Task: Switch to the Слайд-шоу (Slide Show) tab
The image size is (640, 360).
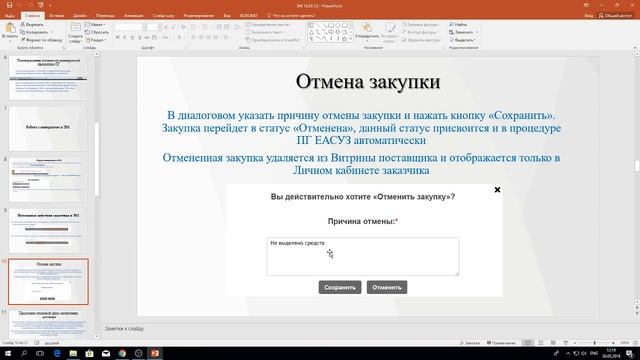Action: (x=163, y=16)
